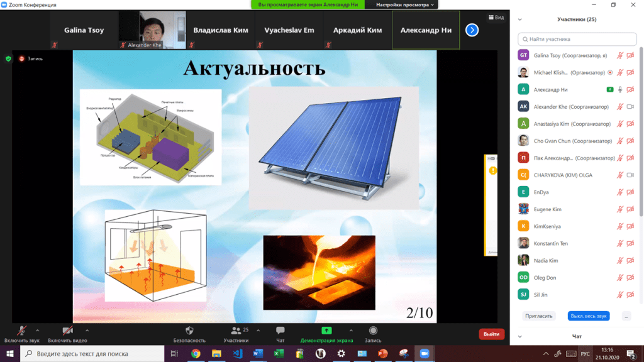This screenshot has width=644, height=362.
Task: Click the green Демонстрация экрана share icon
Action: coord(326,331)
